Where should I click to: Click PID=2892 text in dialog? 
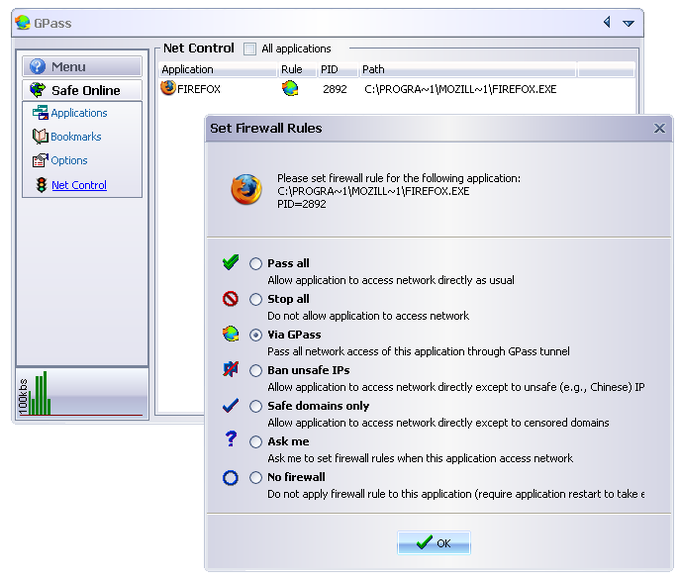302,204
